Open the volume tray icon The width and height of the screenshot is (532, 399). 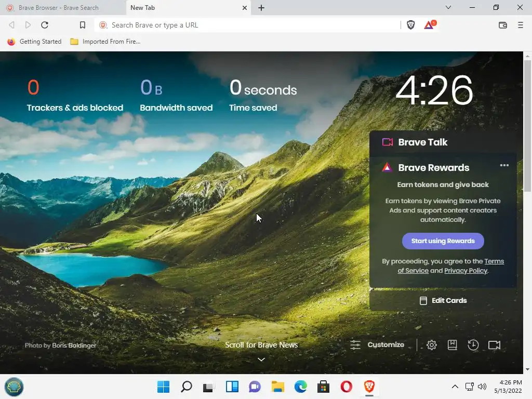[x=482, y=387]
